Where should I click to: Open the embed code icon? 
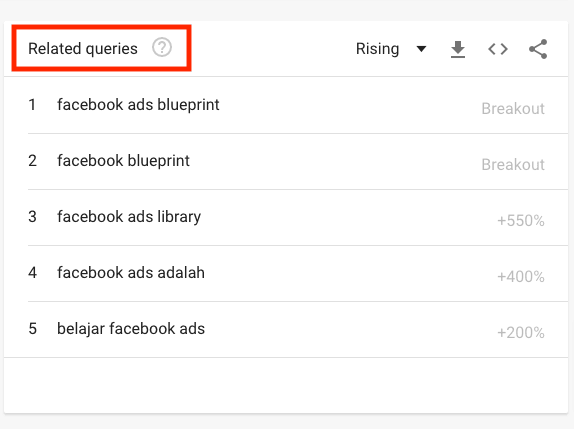pyautogui.click(x=498, y=49)
